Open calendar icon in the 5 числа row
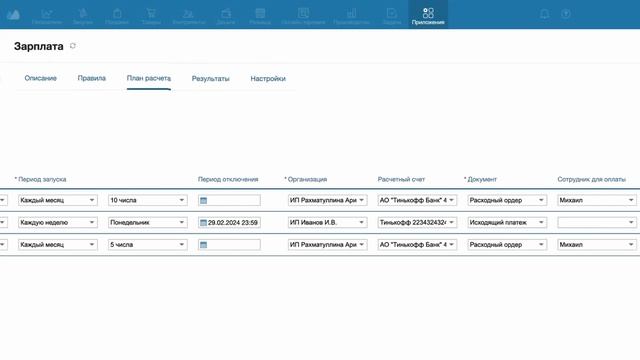 [x=203, y=244]
